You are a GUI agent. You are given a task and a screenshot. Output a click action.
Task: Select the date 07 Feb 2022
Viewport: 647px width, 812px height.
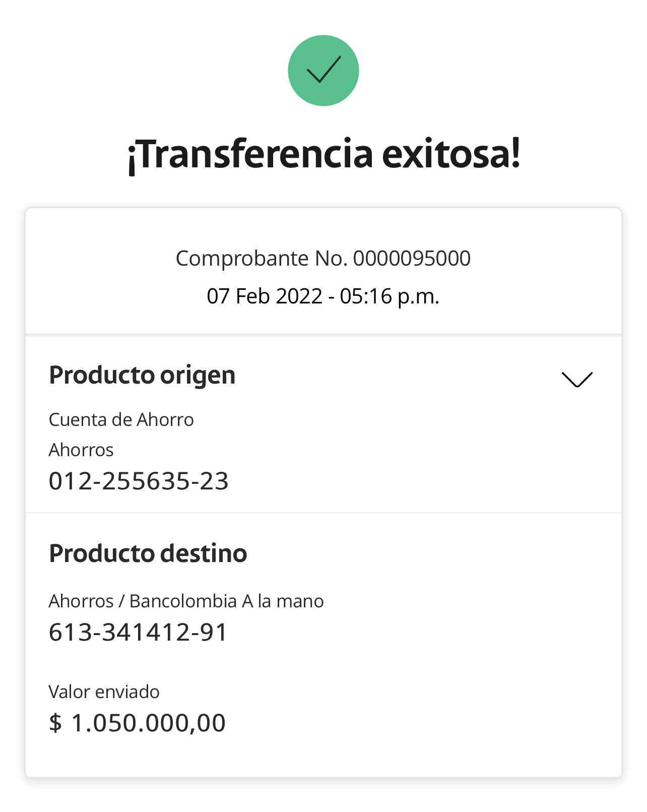pos(265,296)
